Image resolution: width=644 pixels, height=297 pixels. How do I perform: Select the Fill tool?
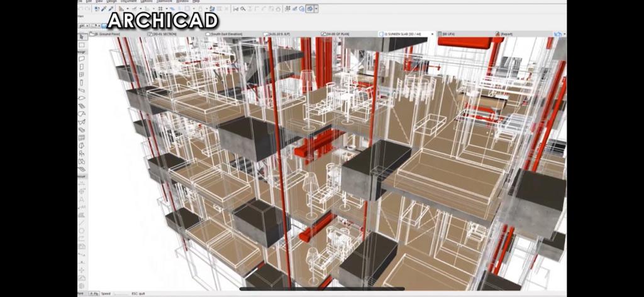click(81, 215)
